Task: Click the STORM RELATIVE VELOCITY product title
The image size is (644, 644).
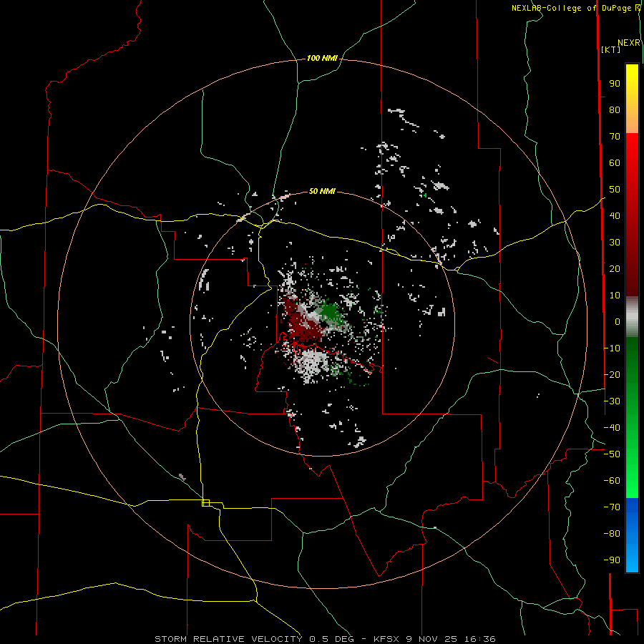Action: [x=228, y=639]
